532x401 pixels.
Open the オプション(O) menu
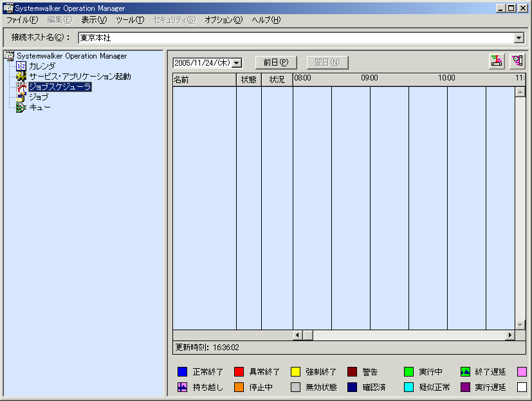(223, 20)
